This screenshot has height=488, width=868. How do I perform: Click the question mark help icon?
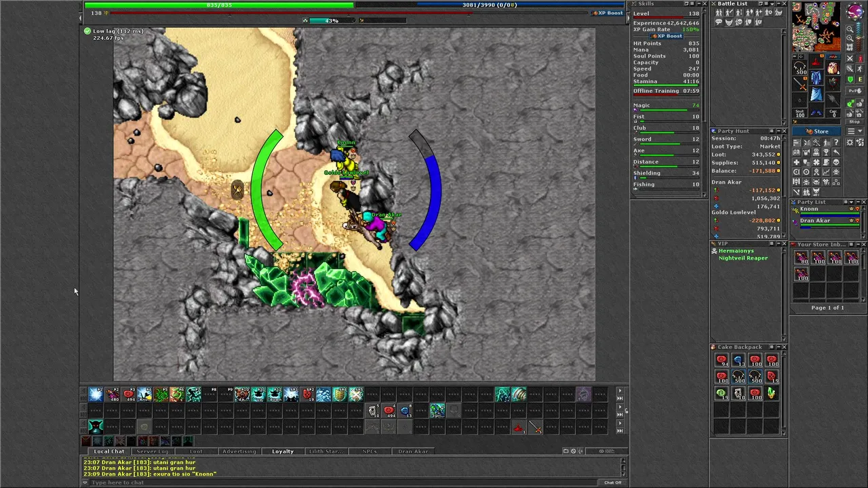coord(836,142)
